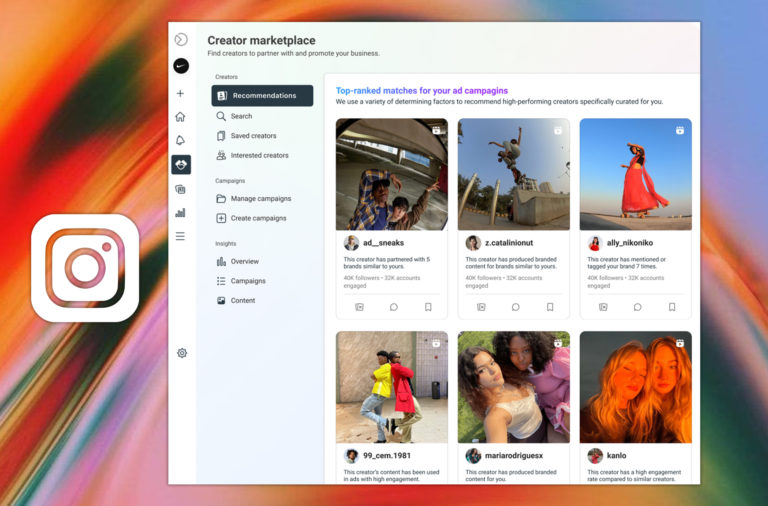Screen dimensions: 768x506
Task: Click 'Top-ranked matches for your ad campaigns' heading
Action: [x=422, y=91]
